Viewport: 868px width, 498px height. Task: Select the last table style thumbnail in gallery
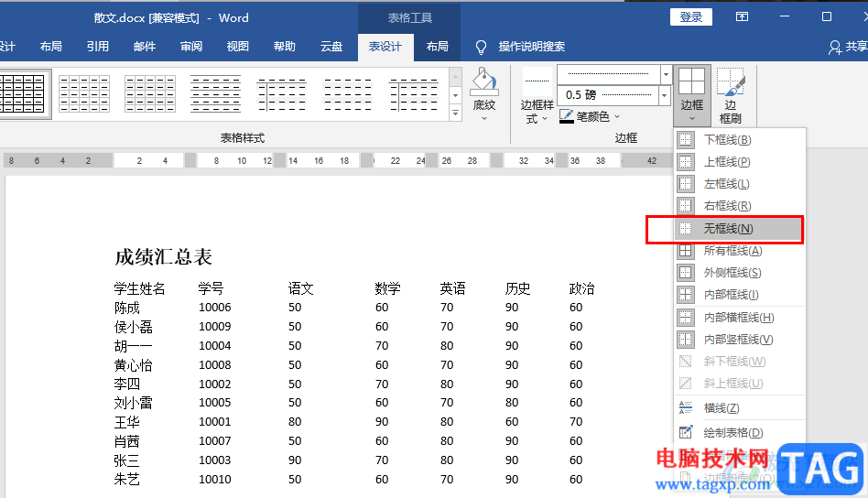[x=414, y=94]
